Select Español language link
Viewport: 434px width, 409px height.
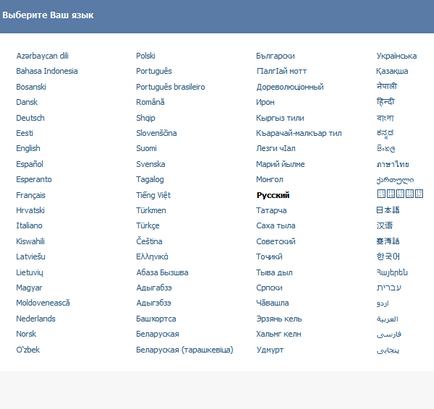coord(30,164)
